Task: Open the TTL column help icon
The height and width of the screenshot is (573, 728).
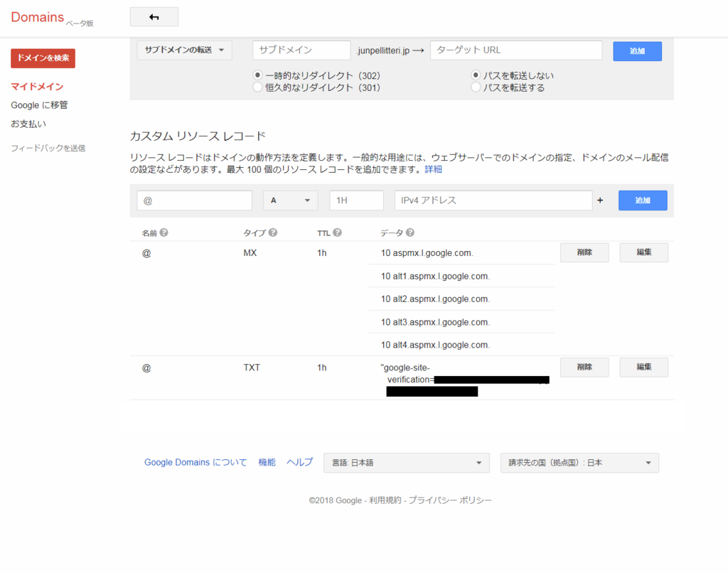Action: coord(336,232)
